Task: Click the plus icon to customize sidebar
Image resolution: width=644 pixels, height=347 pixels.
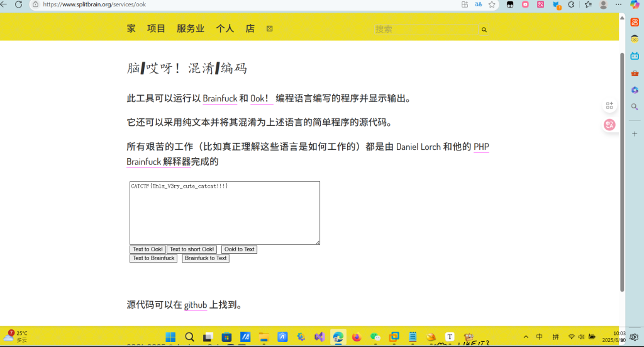Action: 635,134
